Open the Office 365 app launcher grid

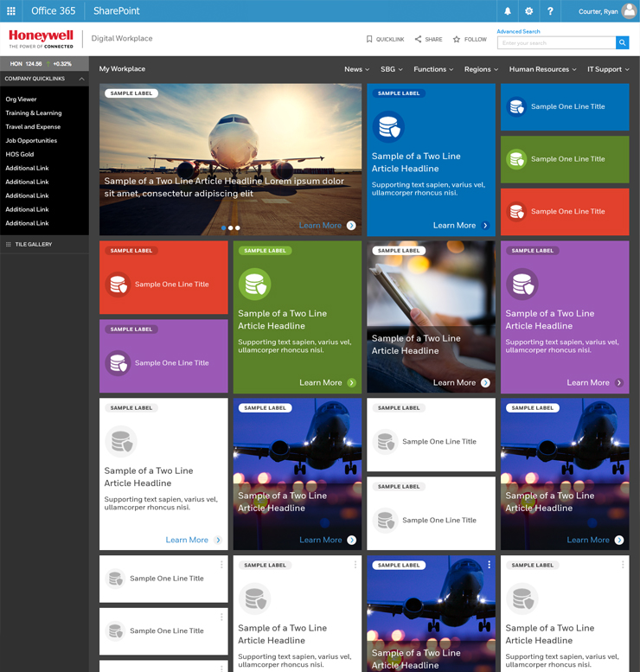click(11, 11)
